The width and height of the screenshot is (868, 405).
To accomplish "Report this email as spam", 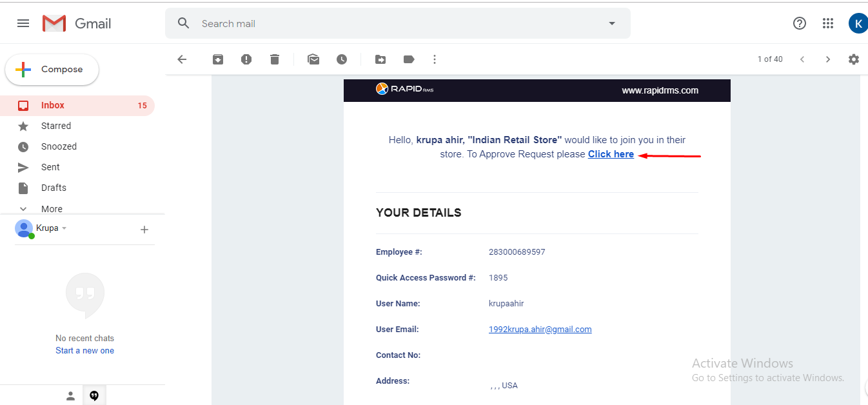I will click(246, 59).
